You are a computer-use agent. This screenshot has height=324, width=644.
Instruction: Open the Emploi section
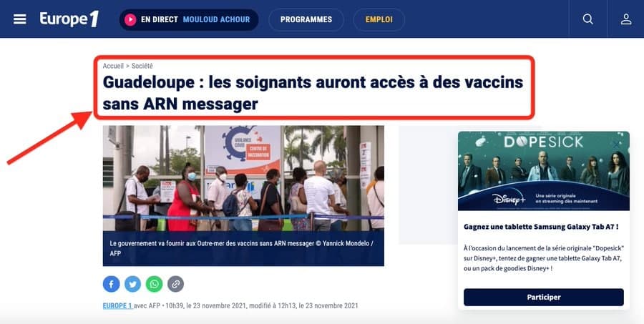click(379, 20)
